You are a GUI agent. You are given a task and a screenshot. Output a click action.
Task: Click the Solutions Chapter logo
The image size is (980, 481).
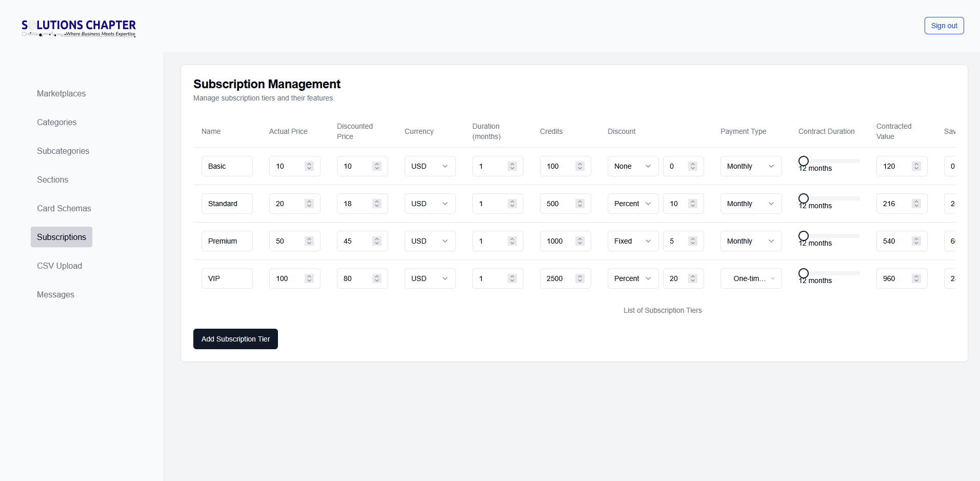[78, 28]
